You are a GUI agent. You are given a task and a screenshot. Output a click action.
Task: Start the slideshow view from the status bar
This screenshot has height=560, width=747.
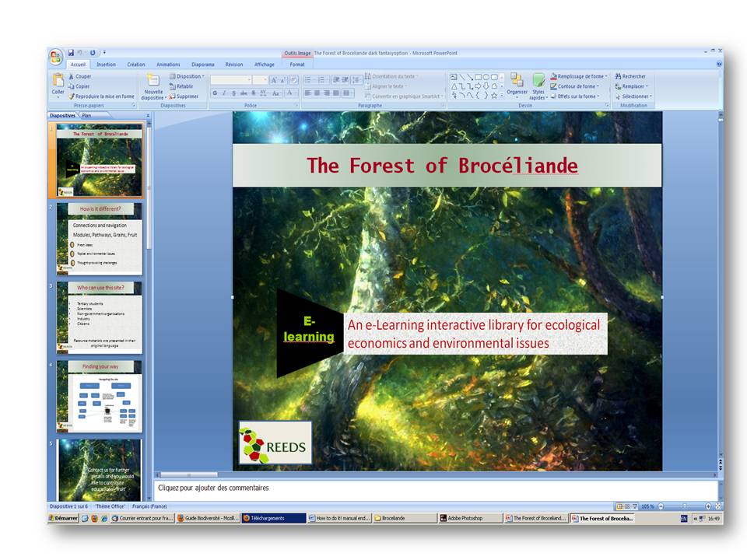635,506
